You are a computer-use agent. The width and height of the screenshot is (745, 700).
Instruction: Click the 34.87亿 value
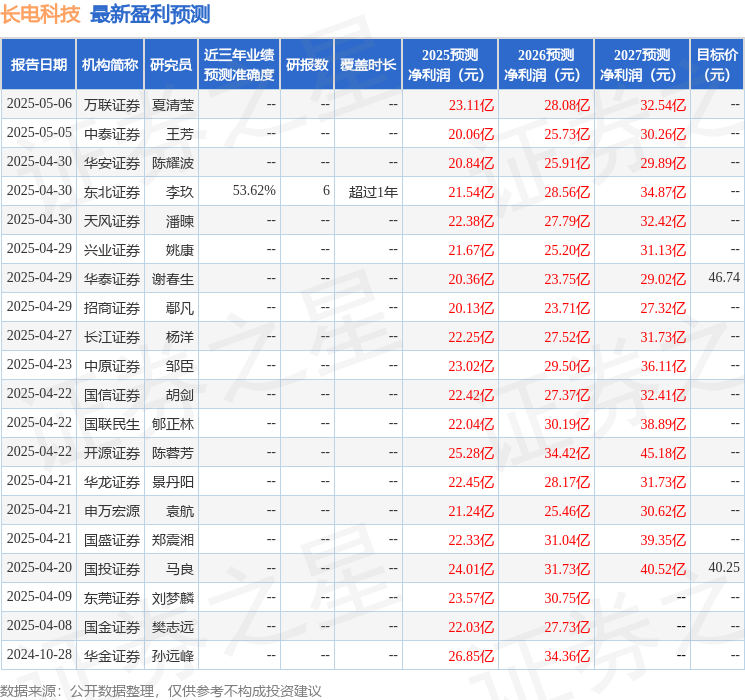pos(663,192)
